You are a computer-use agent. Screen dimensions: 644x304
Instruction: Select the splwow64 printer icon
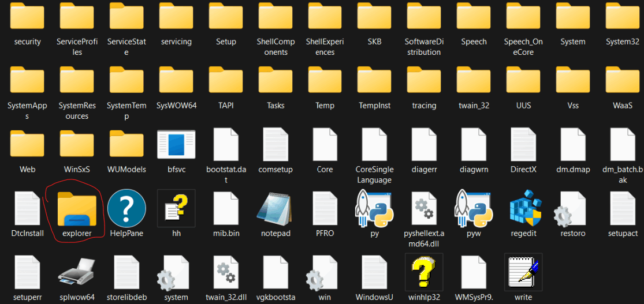click(77, 272)
